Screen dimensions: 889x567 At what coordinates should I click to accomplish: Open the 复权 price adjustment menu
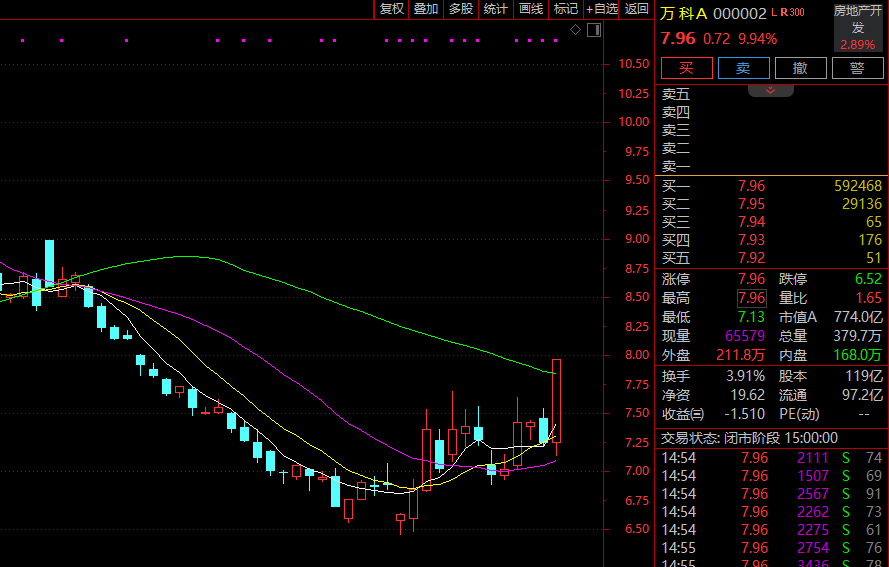pos(392,9)
